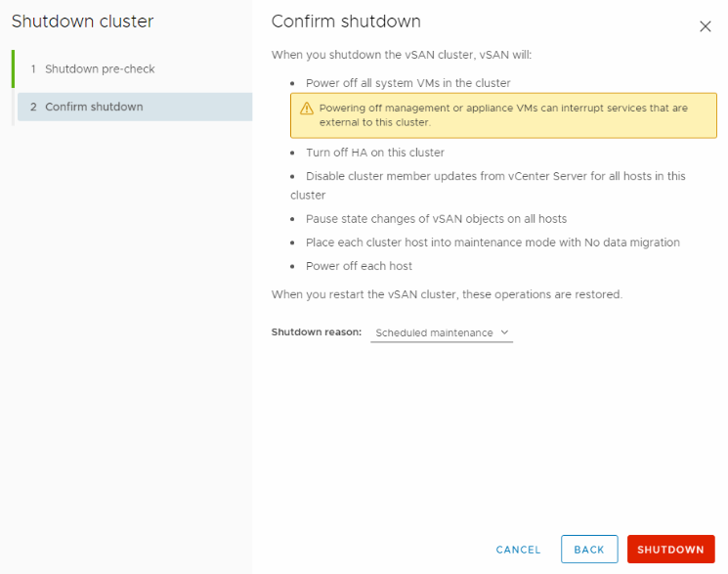Click the warning about powering off management VMs
This screenshot has width=728, height=574.
(x=503, y=115)
